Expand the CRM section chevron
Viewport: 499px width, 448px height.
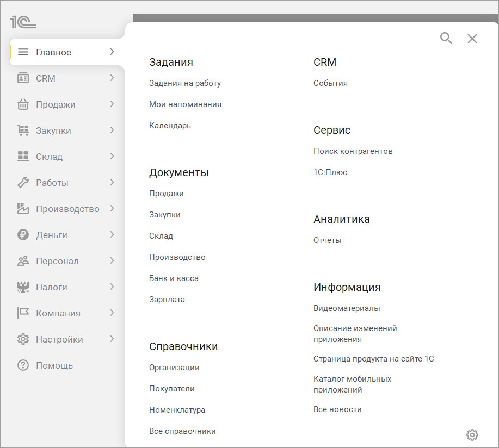tap(112, 78)
